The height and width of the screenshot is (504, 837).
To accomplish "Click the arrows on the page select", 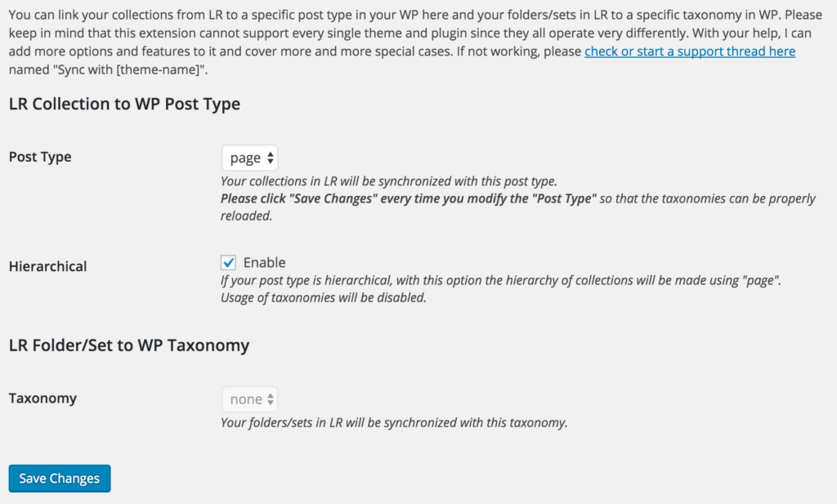I will [x=271, y=158].
